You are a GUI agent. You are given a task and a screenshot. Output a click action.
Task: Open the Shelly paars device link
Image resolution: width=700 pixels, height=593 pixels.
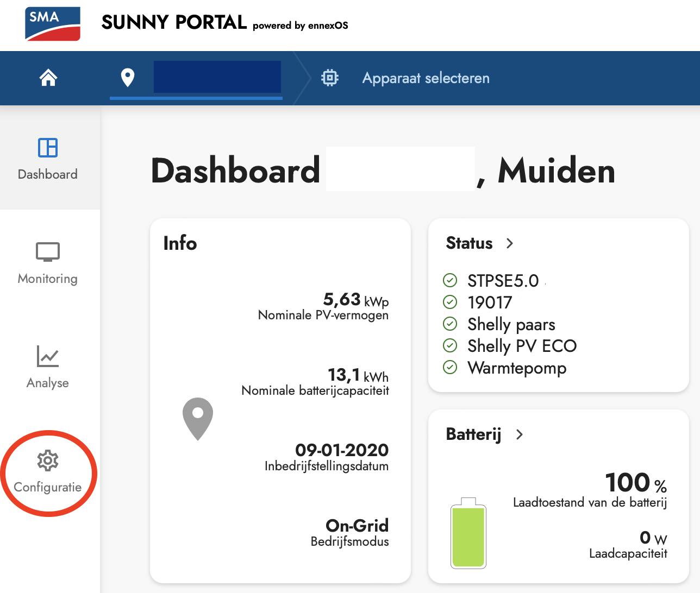tap(511, 324)
